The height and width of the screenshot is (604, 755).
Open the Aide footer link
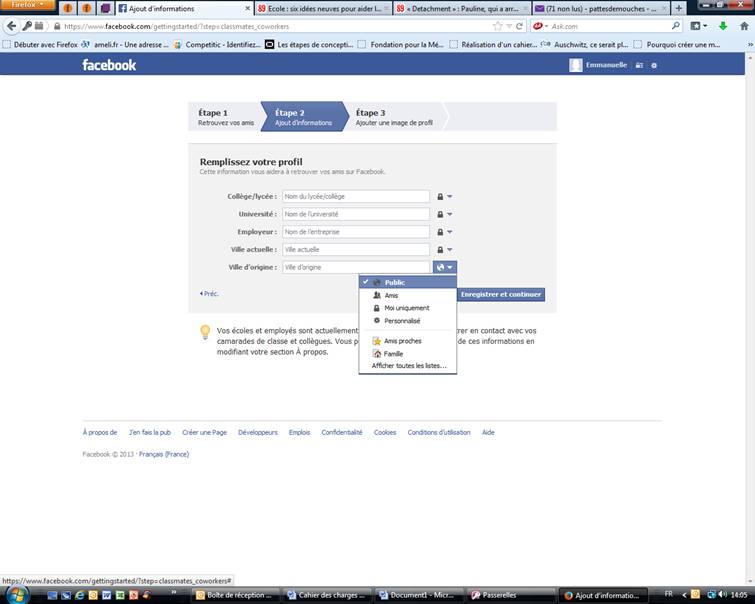(x=488, y=433)
